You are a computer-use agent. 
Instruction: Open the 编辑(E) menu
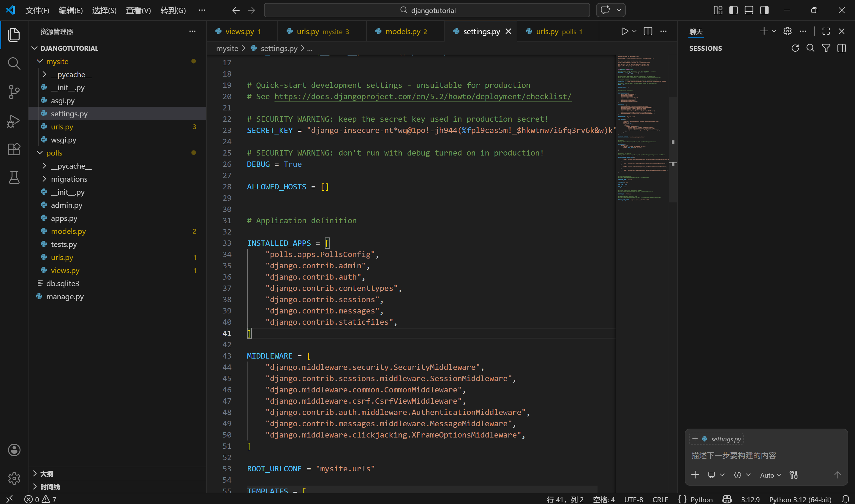(71, 10)
